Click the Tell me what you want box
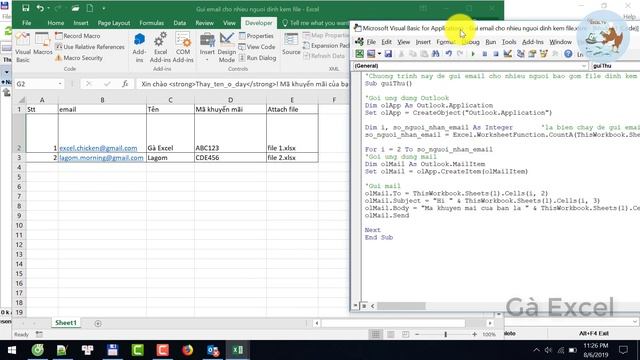The width and height of the screenshot is (640, 360). coord(315,23)
